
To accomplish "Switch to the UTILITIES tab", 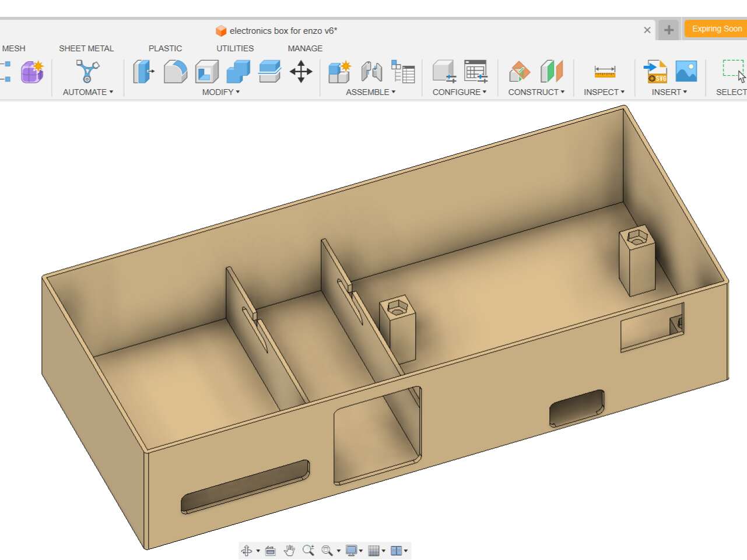I will [x=235, y=48].
